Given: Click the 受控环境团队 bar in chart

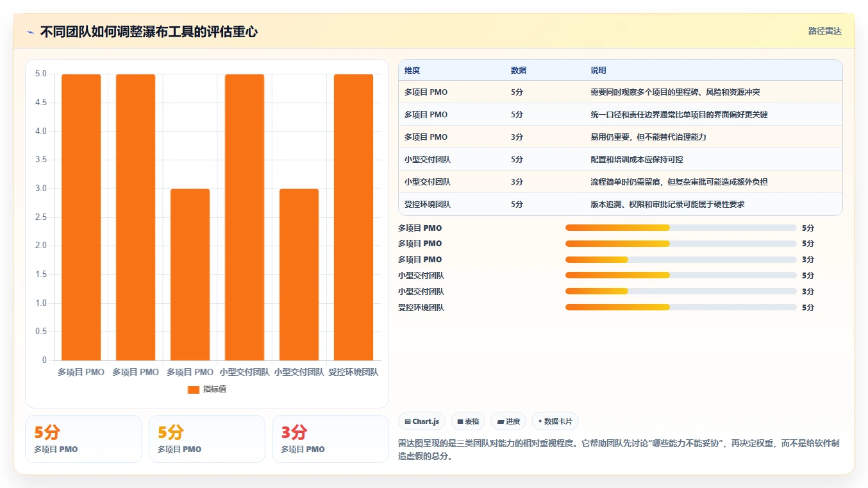Looking at the screenshot, I should coord(353,217).
